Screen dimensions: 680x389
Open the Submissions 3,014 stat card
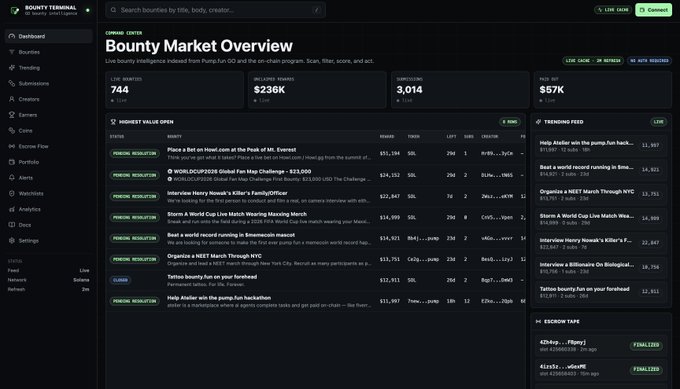click(460, 90)
